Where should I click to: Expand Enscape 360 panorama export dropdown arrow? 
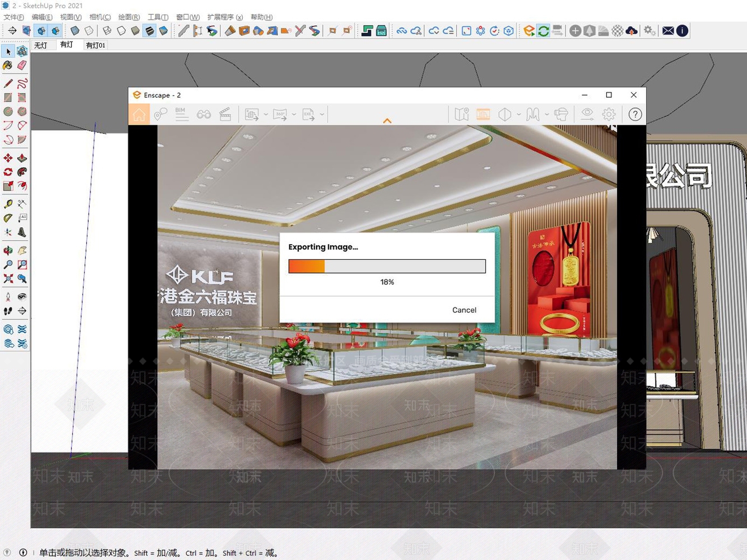(x=294, y=114)
